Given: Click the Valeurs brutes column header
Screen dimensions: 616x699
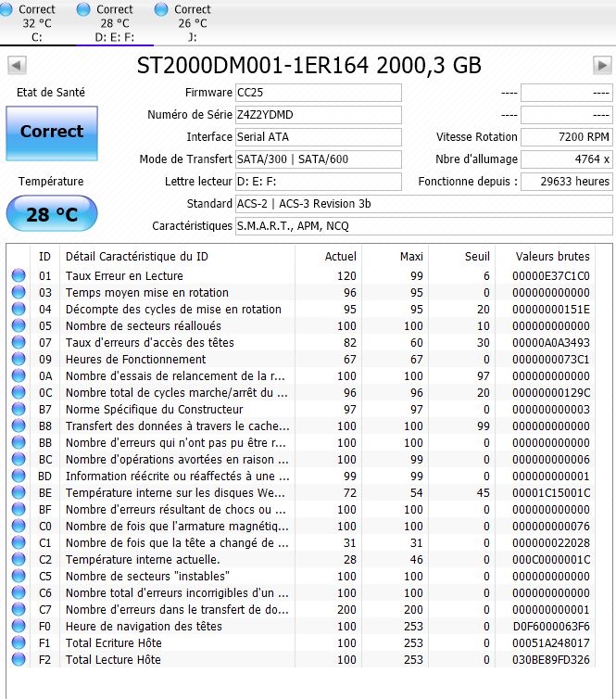Looking at the screenshot, I should [546, 256].
